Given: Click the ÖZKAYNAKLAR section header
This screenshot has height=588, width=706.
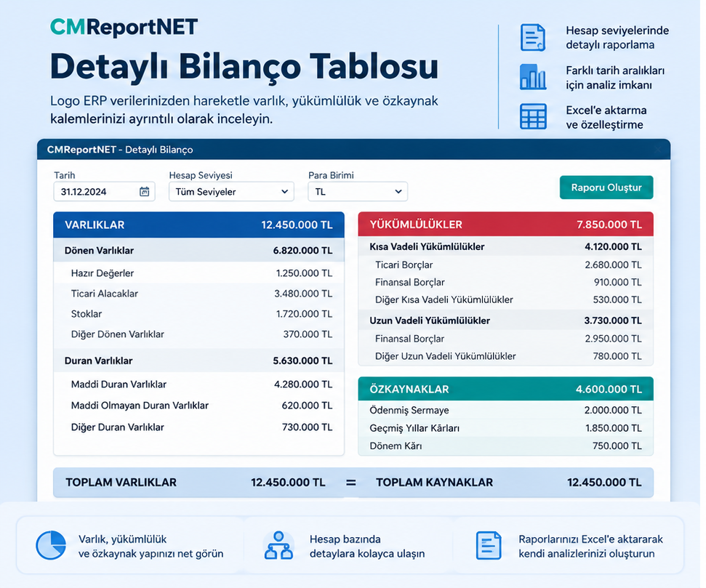Looking at the screenshot, I should tap(505, 389).
